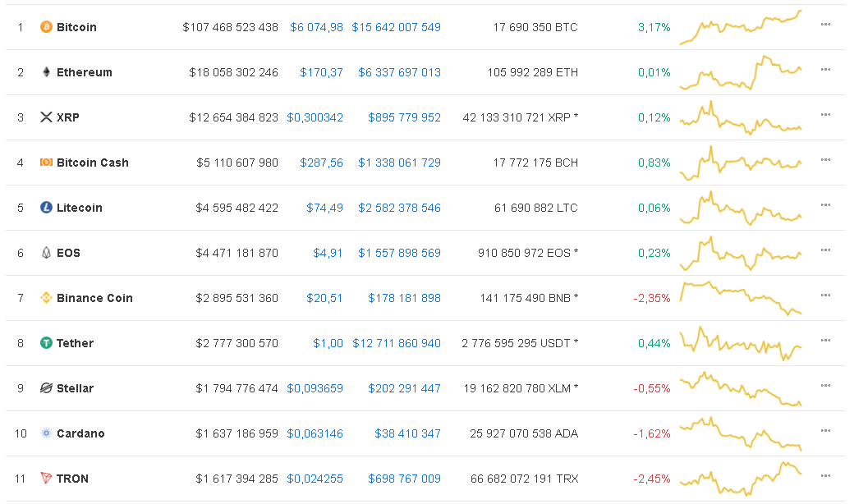
Task: Click the XRP price $0,300342 link
Action: 315,117
